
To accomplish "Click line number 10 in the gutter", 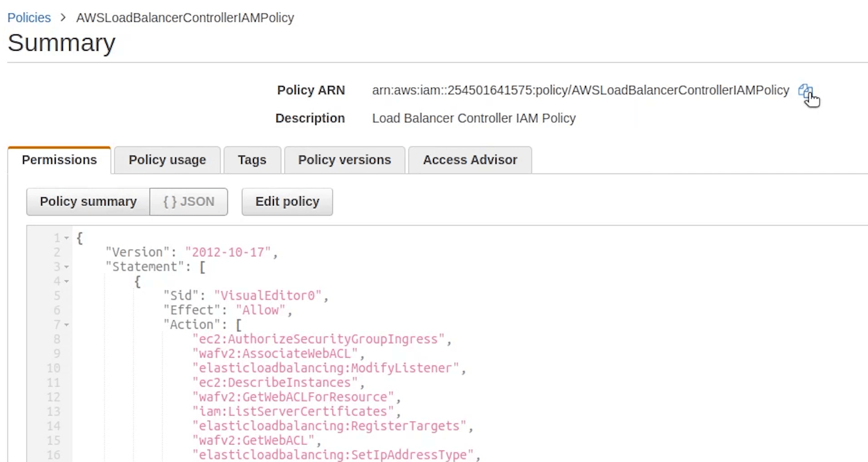I will point(53,368).
